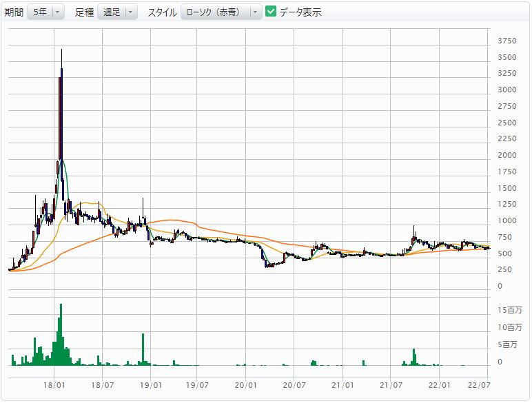Click the 3500 price axis label

pos(507,57)
